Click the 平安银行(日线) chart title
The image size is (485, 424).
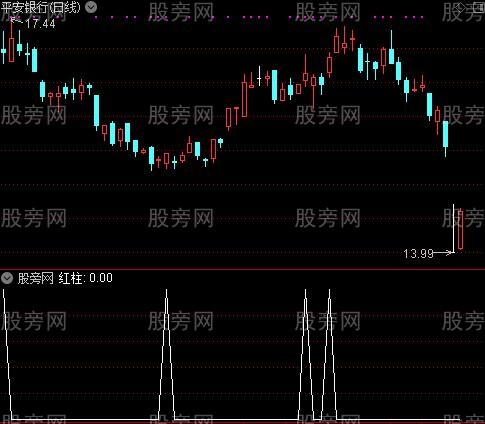pyautogui.click(x=41, y=7)
